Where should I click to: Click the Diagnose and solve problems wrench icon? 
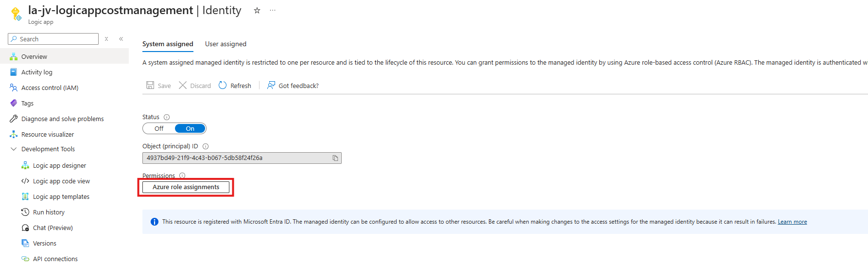coord(14,119)
